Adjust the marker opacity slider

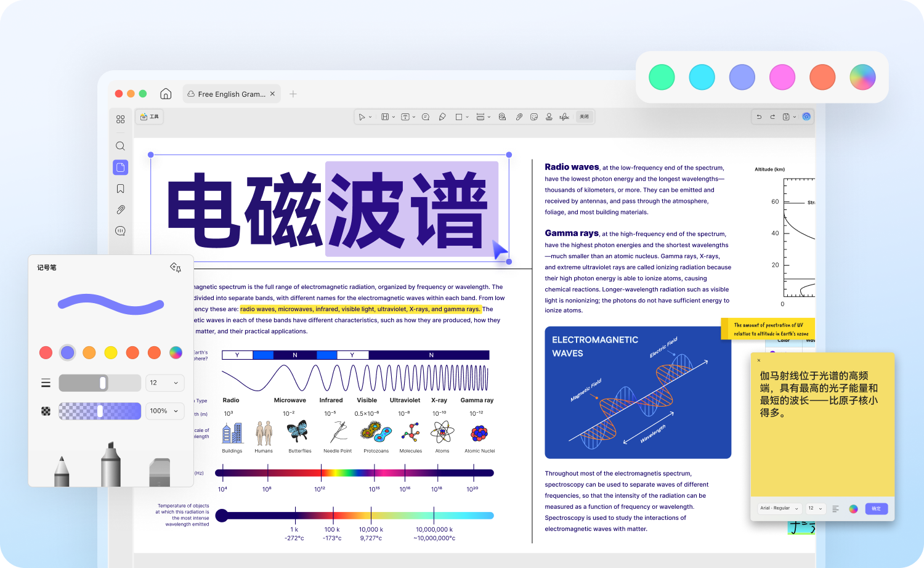tap(100, 411)
